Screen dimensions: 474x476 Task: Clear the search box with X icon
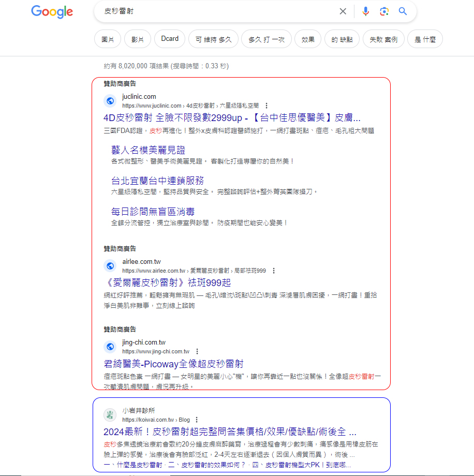343,11
